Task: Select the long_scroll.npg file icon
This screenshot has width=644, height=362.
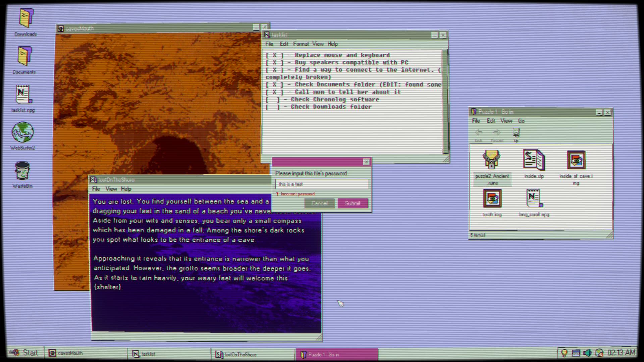Action: tap(534, 198)
